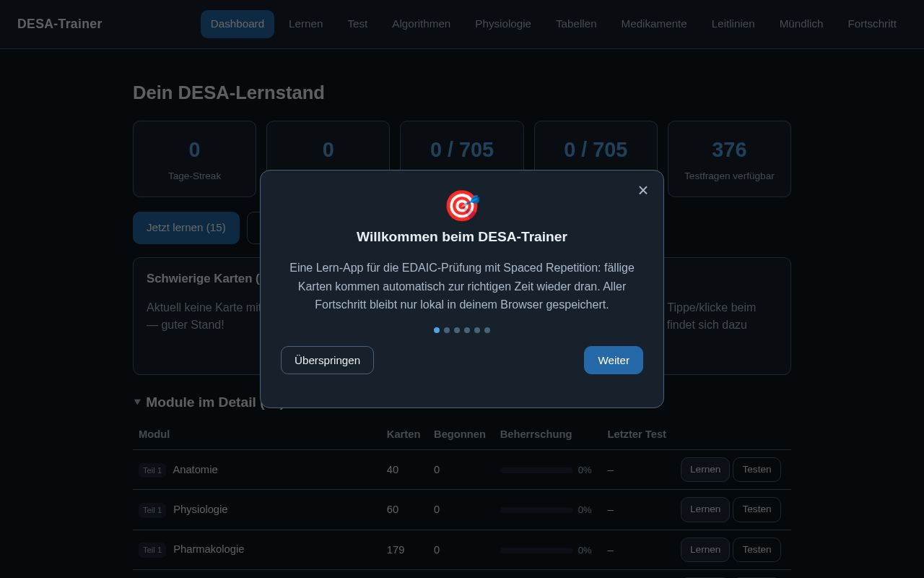
Task: Open the Dashboard tab
Action: [x=237, y=24]
